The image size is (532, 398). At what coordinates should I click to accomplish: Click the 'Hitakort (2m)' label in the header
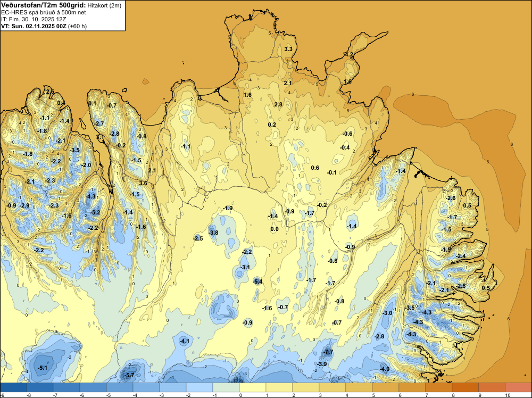104,5
